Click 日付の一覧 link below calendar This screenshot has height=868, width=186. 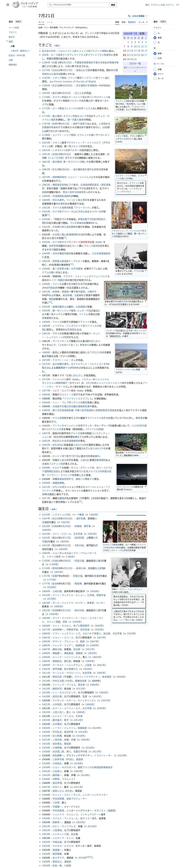(135, 64)
